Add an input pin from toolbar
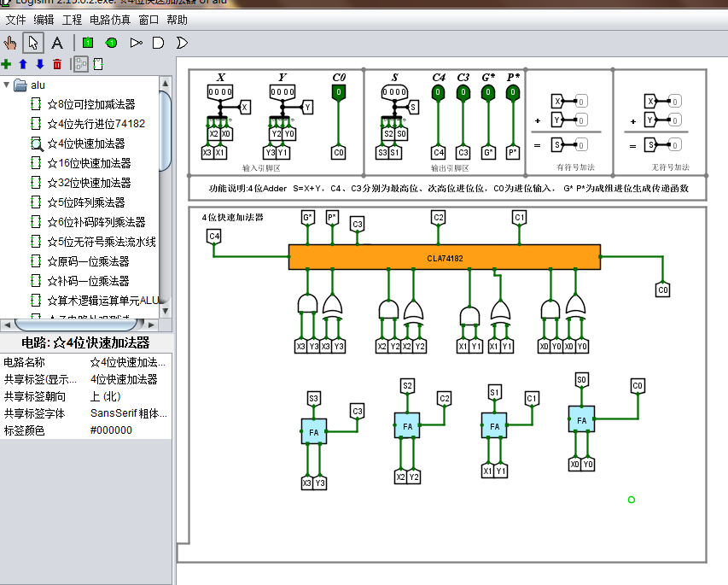728x585 pixels. (88, 44)
